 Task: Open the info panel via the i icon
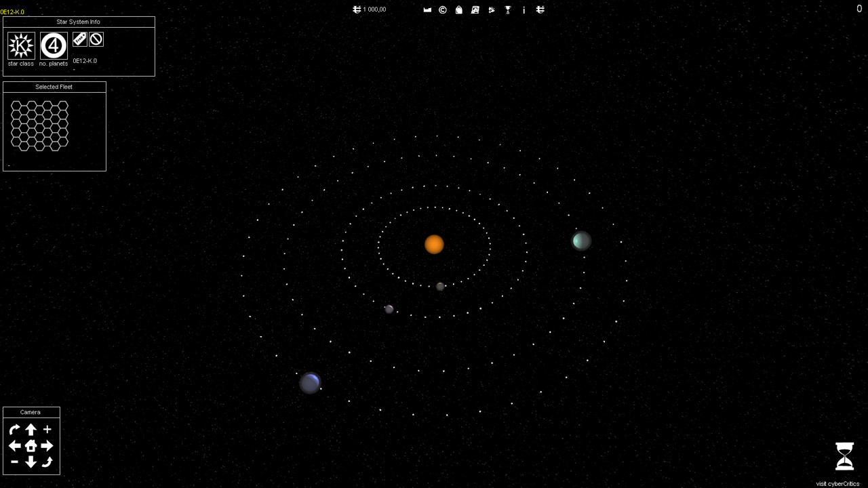click(524, 9)
